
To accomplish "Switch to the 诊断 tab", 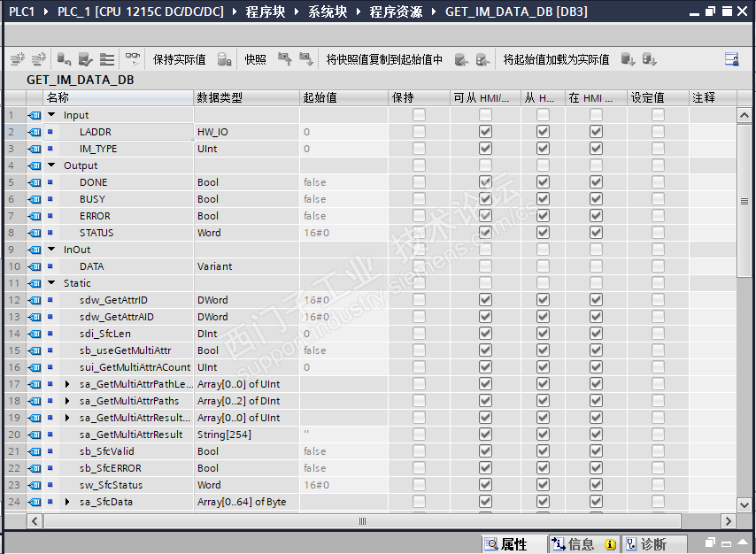I will [x=654, y=544].
